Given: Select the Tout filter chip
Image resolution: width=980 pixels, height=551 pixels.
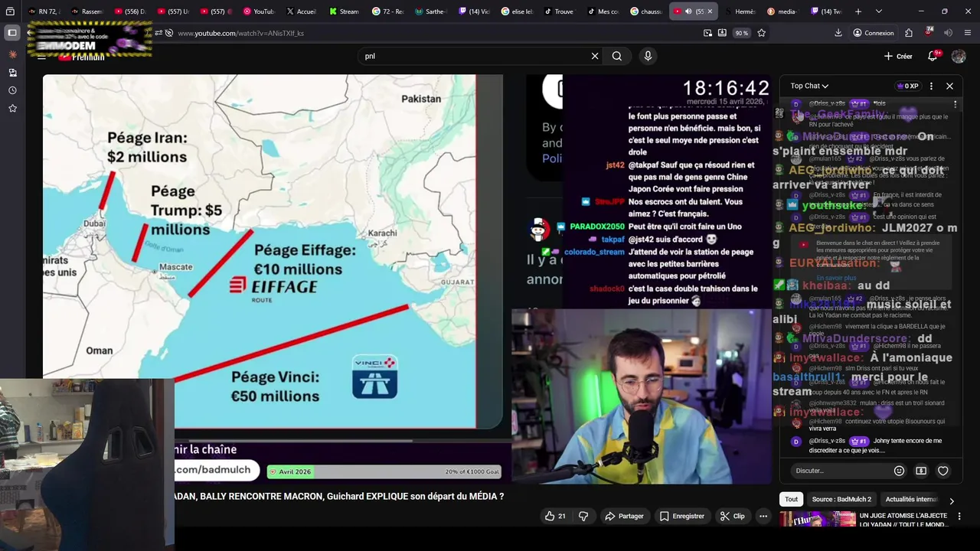Looking at the screenshot, I should pyautogui.click(x=792, y=499).
